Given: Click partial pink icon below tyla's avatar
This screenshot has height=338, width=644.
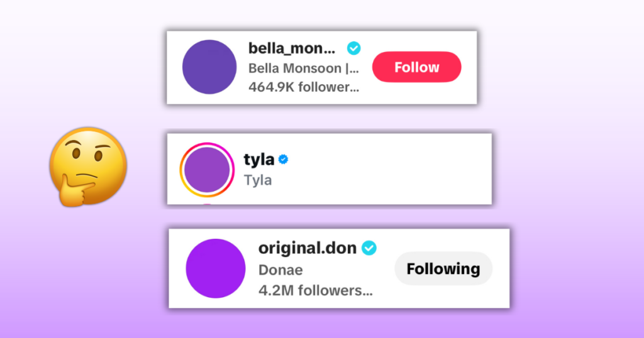Looking at the screenshot, I should [x=207, y=203].
